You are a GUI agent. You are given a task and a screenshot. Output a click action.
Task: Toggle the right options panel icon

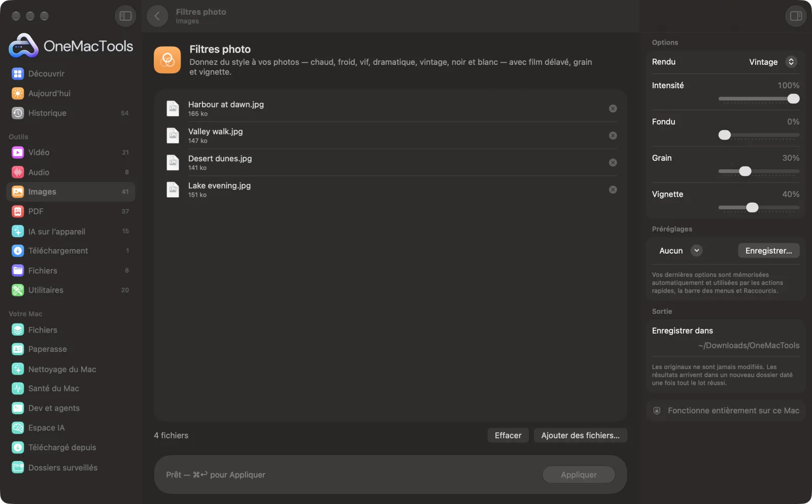click(x=796, y=16)
